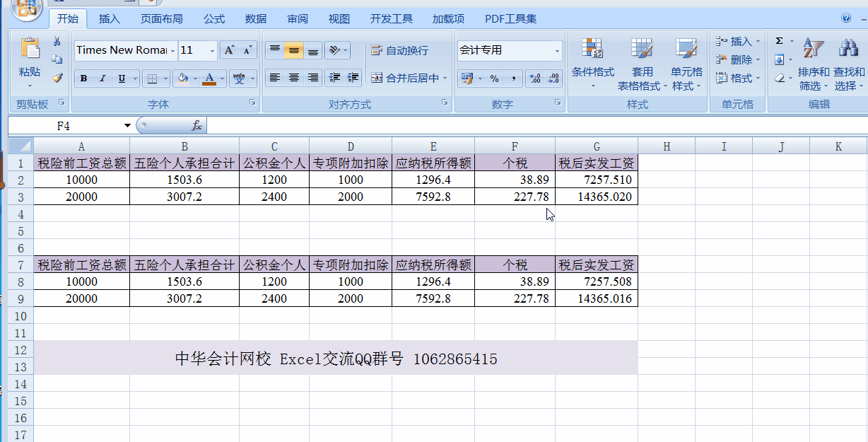
Task: Toggle Bold formatting
Action: point(83,78)
